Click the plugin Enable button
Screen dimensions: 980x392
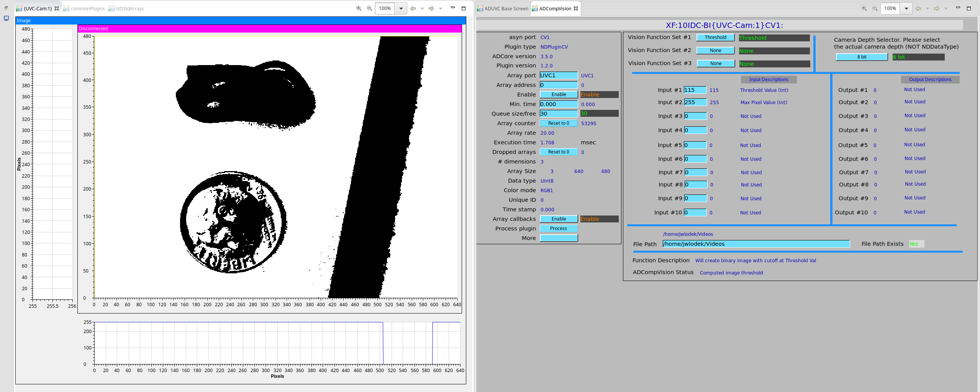pyautogui.click(x=559, y=95)
